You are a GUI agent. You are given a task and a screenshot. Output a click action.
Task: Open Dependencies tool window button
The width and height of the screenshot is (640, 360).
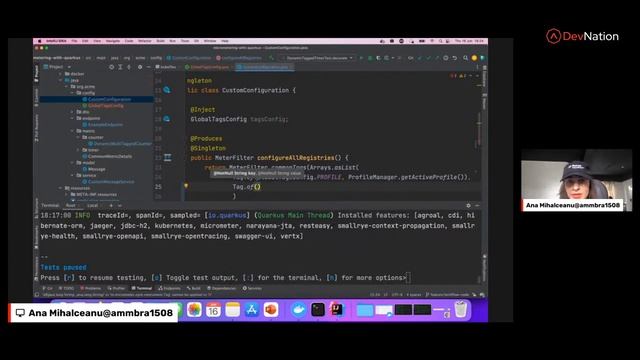[222, 288]
